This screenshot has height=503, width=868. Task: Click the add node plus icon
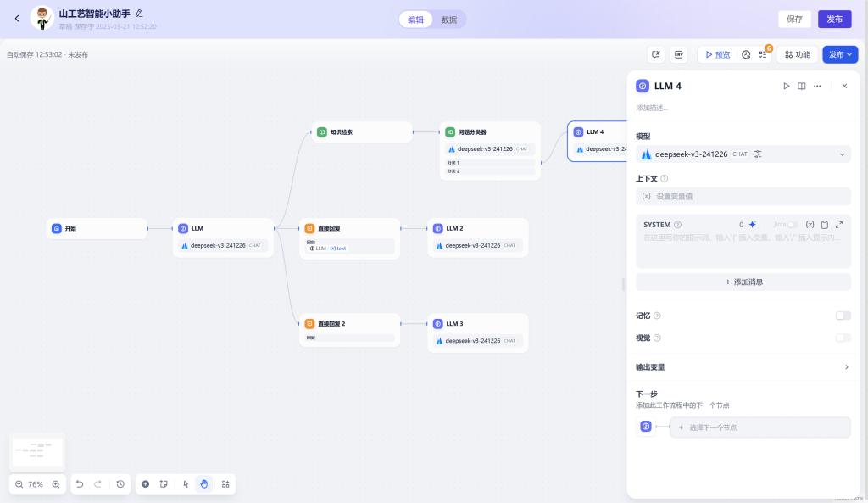145,483
